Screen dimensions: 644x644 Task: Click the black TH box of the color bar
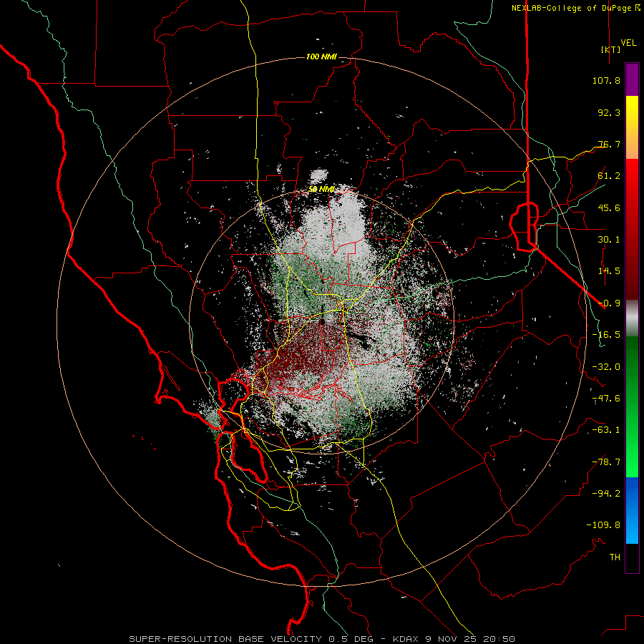[632, 557]
